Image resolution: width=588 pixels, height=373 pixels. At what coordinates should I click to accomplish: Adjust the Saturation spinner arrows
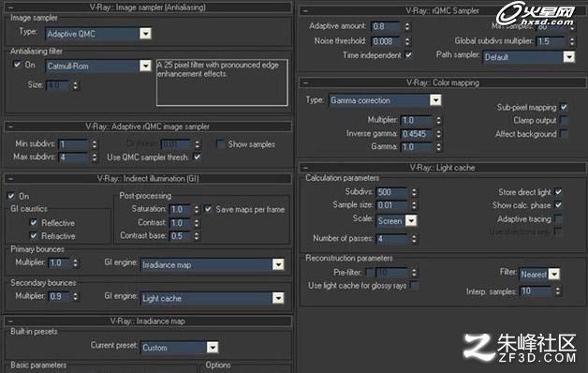197,209
